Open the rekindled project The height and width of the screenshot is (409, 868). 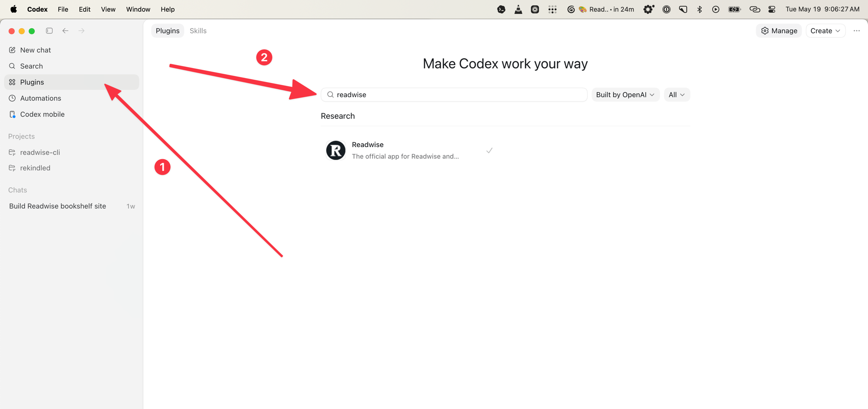[72, 168]
